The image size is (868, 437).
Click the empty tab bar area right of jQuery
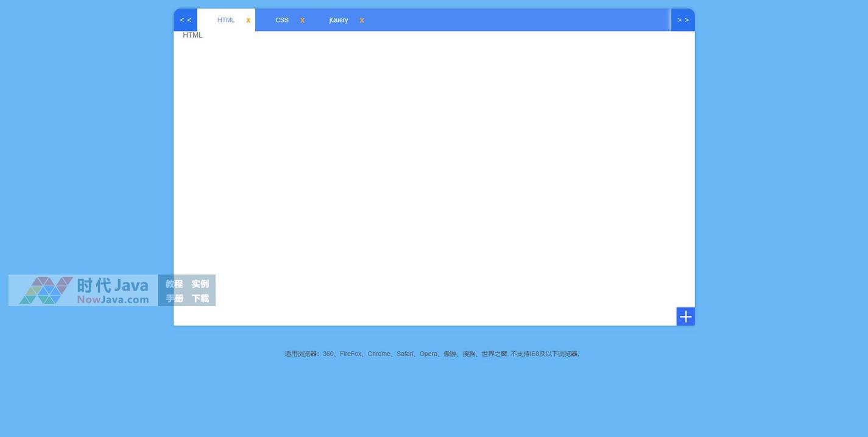pyautogui.click(x=518, y=20)
